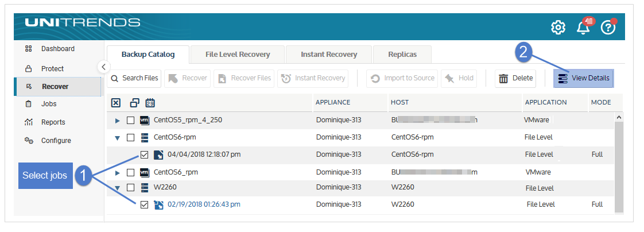Image resolution: width=644 pixels, height=232 pixels.
Task: Click the Search Files button
Action: [x=134, y=78]
